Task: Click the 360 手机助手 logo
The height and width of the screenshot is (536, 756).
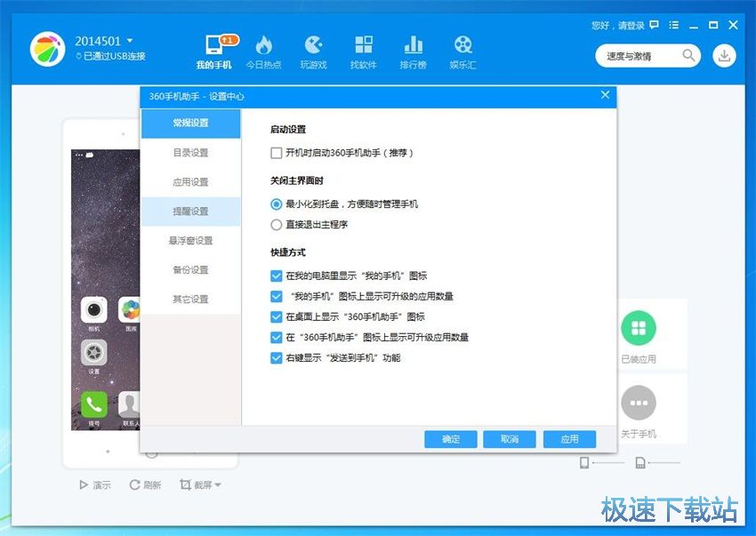Action: pos(47,49)
